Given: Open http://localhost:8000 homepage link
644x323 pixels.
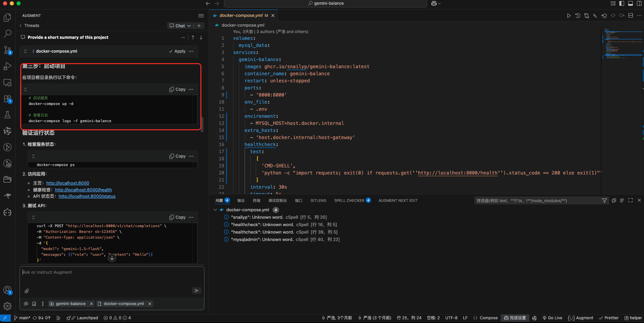Looking at the screenshot, I should tap(68, 183).
